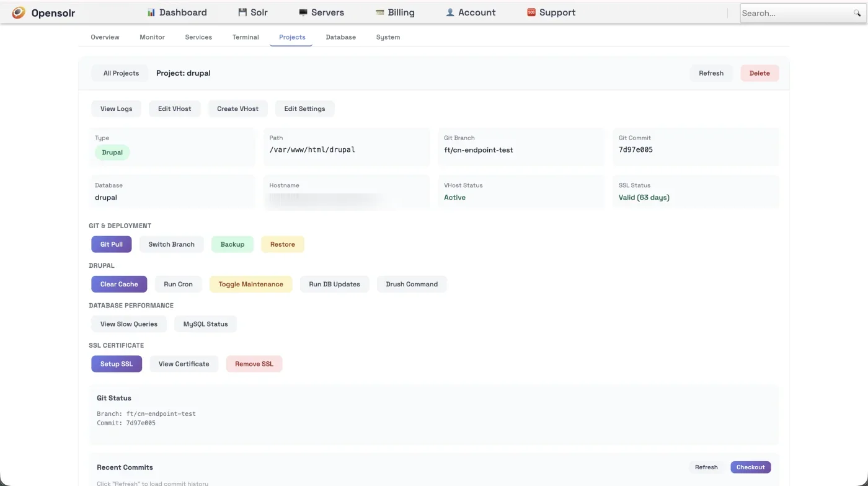Delete the drupal project
The height and width of the screenshot is (486, 868).
[x=759, y=73]
